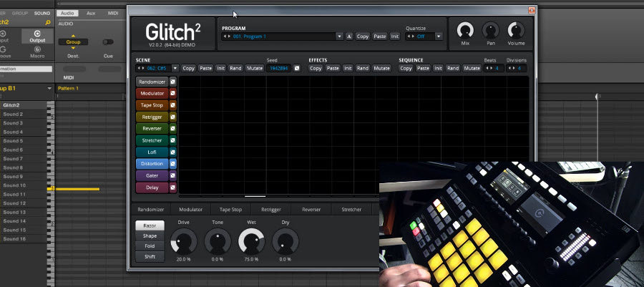Open the Tape Stop effect tab
The width and height of the screenshot is (644, 287).
click(230, 210)
